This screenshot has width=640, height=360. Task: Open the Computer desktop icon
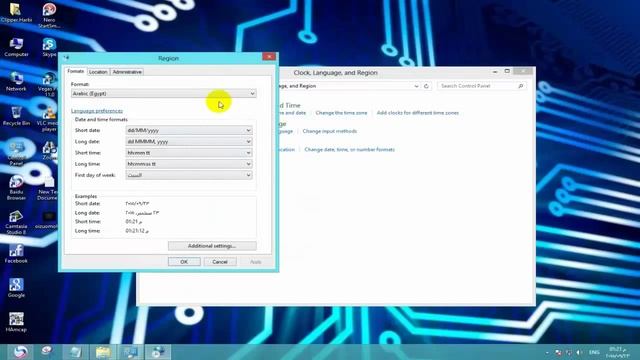[16, 47]
